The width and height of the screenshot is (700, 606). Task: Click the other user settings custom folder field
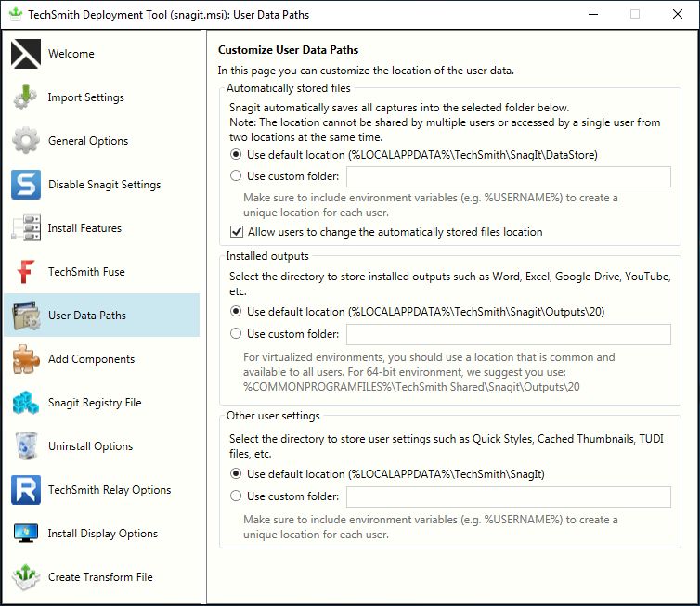pos(509,496)
